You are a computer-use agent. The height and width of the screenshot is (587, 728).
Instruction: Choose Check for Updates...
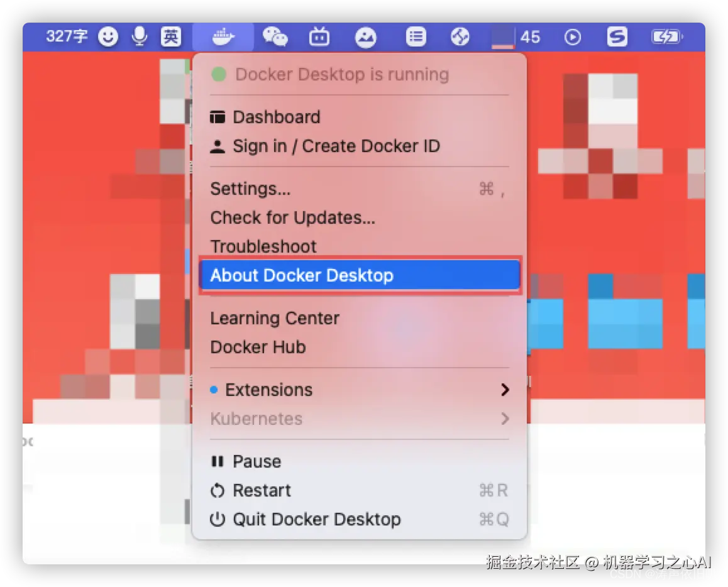[360, 217]
